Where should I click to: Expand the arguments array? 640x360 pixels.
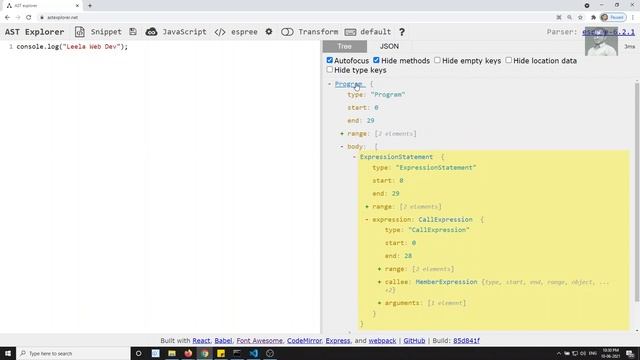379,303
